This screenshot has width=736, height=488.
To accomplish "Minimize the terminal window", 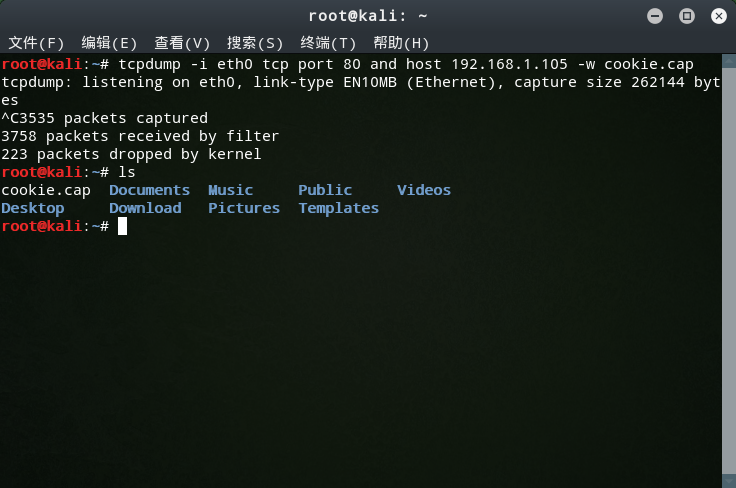I will [x=655, y=16].
